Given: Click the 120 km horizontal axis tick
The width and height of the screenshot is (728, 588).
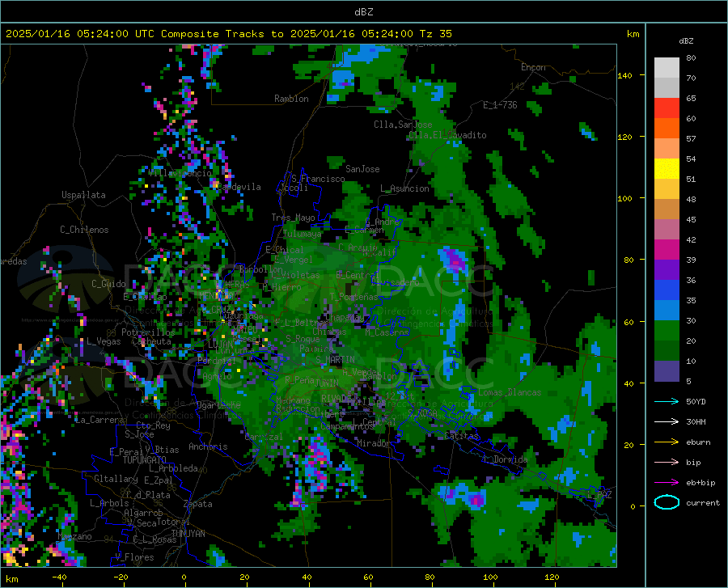Looking at the screenshot, I should click(552, 577).
